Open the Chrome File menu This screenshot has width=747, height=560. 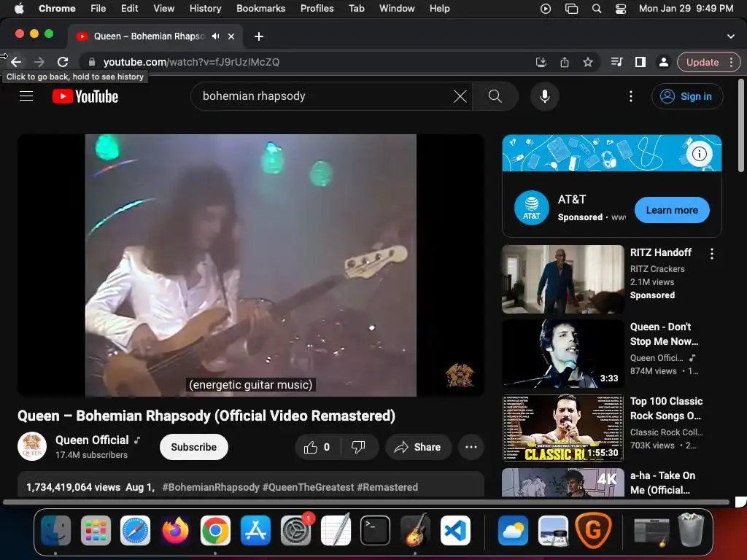pos(98,8)
